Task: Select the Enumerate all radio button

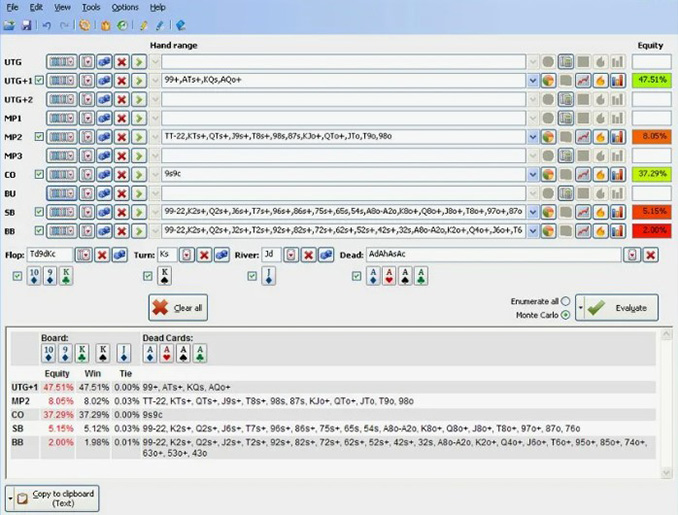Action: [566, 301]
